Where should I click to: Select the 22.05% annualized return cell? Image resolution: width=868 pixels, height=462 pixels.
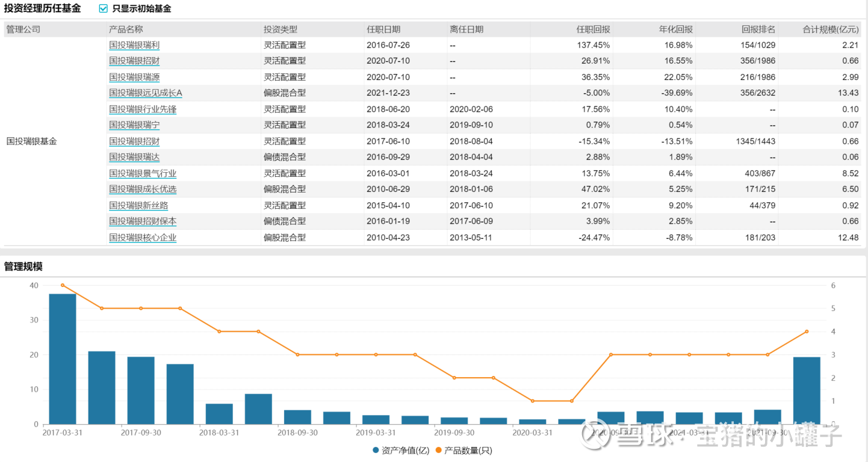point(679,77)
